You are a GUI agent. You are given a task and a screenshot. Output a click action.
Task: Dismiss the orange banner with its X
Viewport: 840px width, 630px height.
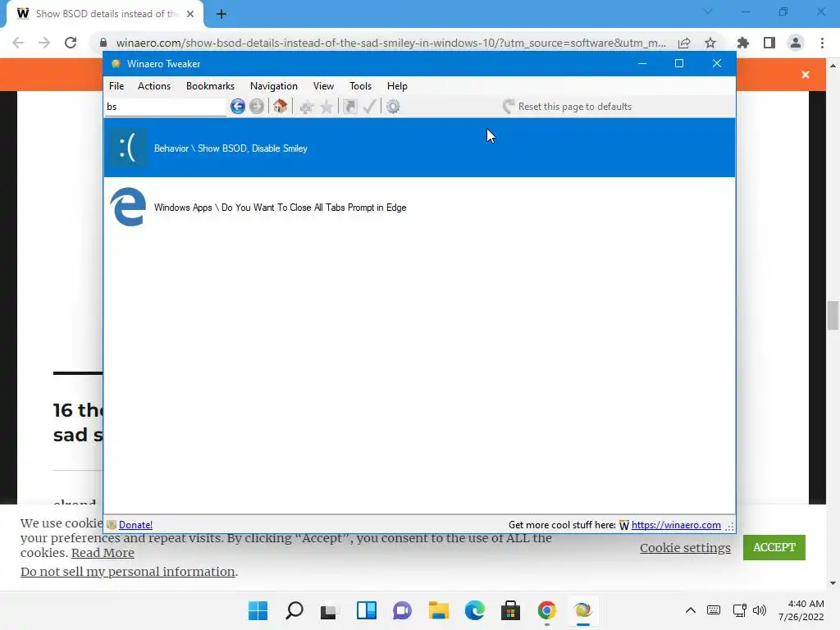[x=806, y=75]
